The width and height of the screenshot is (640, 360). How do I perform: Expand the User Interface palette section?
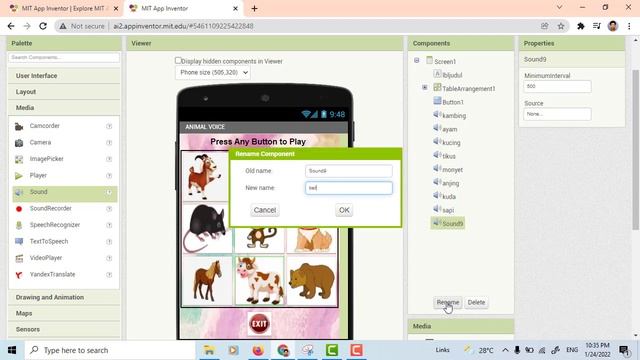64,76
